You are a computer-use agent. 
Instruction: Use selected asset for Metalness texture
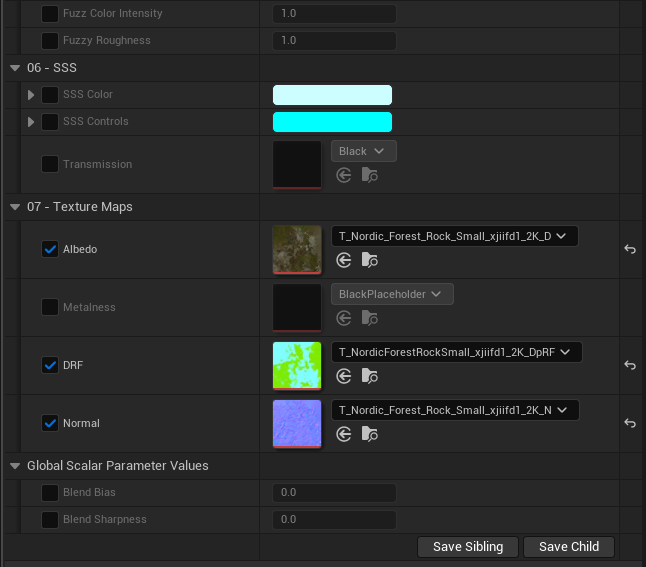[x=344, y=318]
